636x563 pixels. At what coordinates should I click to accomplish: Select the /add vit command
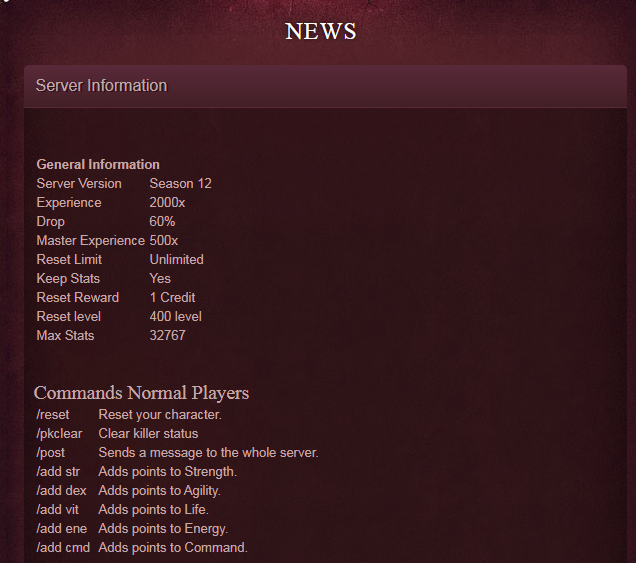[x=58, y=509]
